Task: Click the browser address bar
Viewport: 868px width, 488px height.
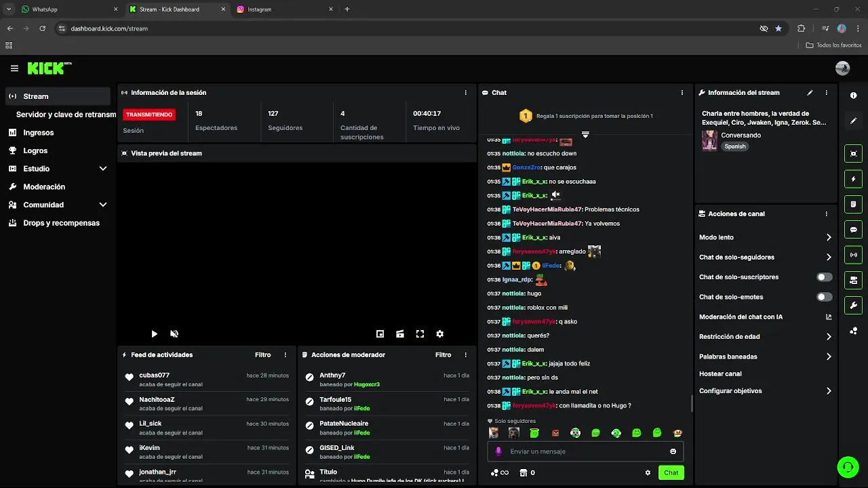Action: point(406,28)
